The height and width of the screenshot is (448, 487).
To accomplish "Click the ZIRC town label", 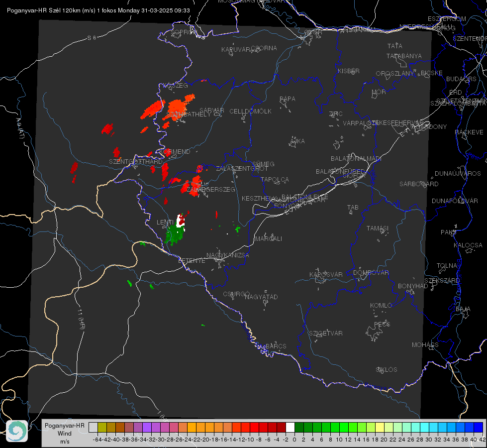I will 336,114.
